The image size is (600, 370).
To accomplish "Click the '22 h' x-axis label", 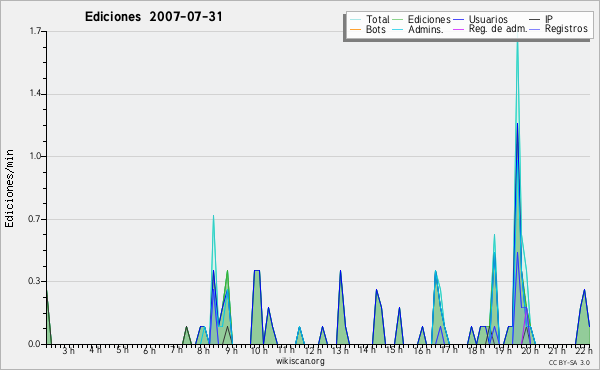I will click(x=584, y=351).
